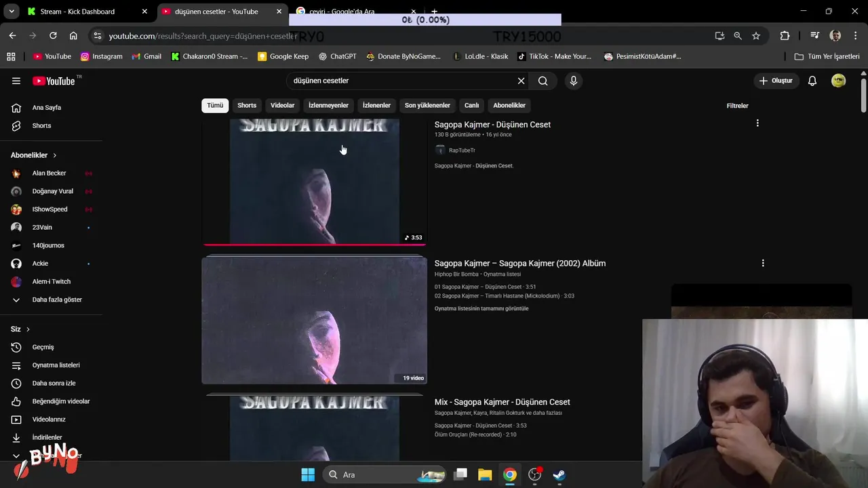The width and height of the screenshot is (868, 488).
Task: Select the Videolar filter chip
Action: [282, 105]
